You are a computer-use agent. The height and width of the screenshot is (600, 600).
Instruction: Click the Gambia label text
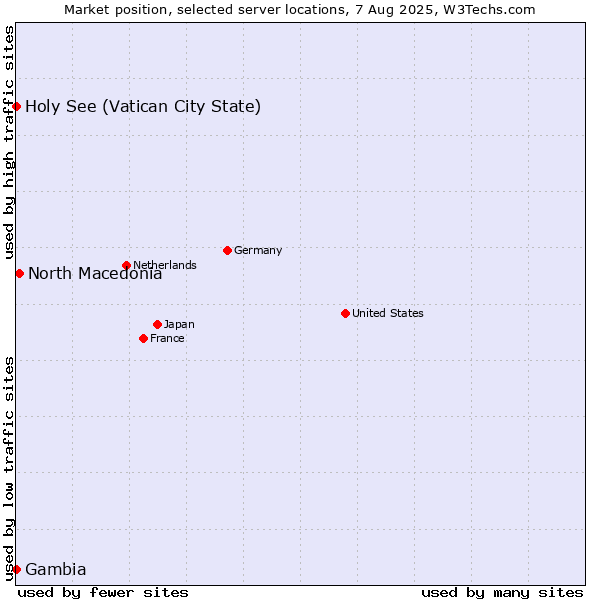(x=55, y=569)
